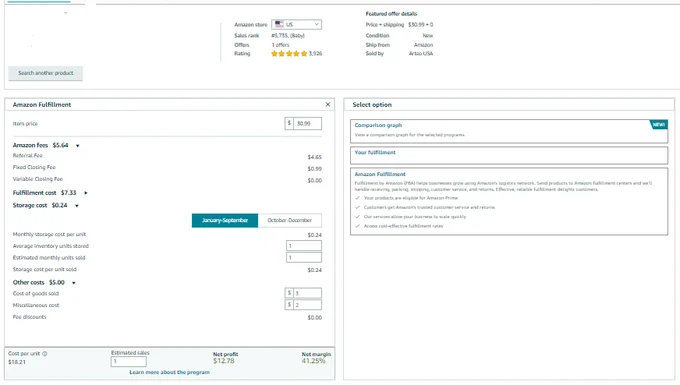Open the Amazon store country dropdown

tap(297, 24)
